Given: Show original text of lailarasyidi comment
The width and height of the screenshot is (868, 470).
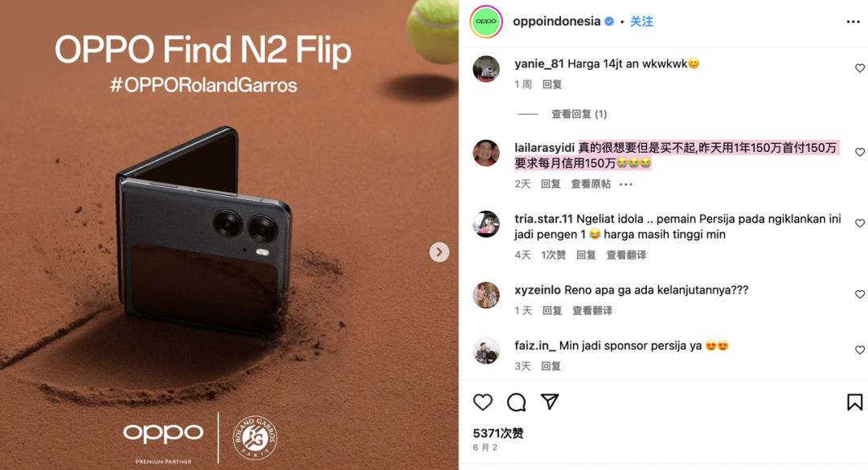Looking at the screenshot, I should 591,184.
